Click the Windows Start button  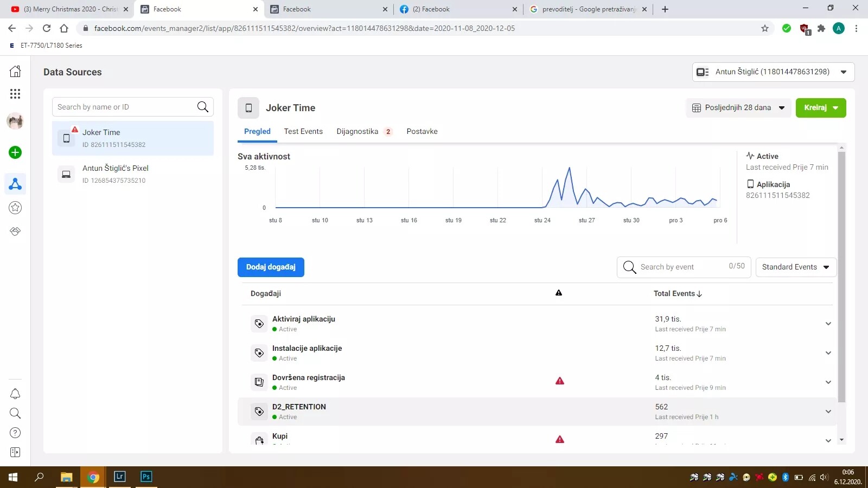[x=13, y=477]
